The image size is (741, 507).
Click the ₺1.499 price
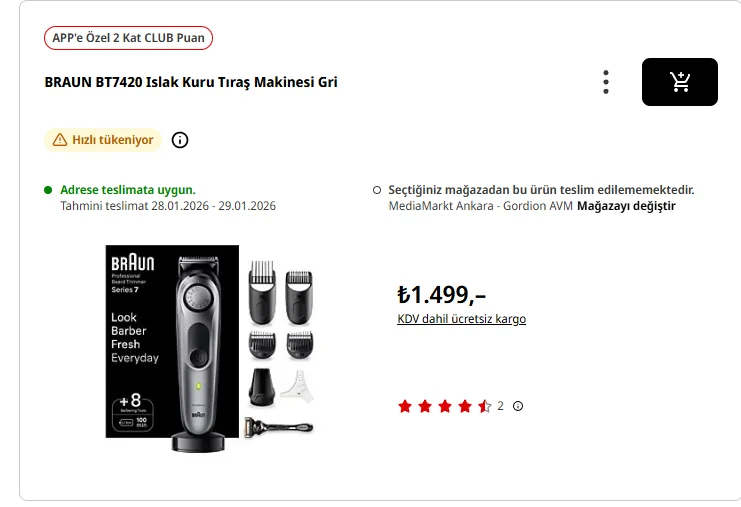[441, 294]
